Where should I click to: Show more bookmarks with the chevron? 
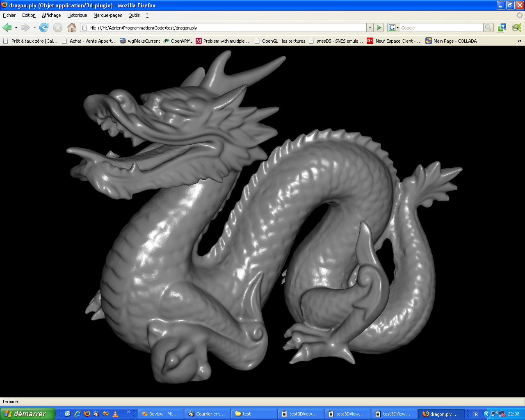coord(519,41)
